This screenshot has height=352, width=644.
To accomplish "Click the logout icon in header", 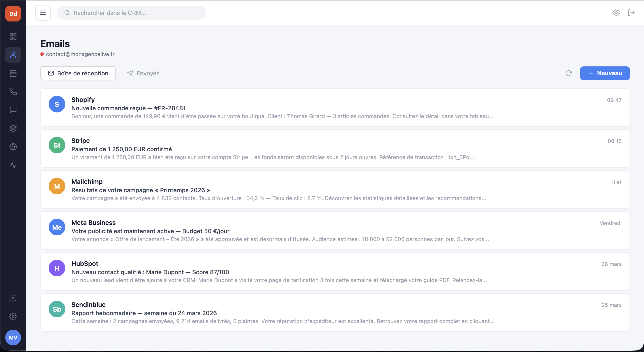I will [x=631, y=13].
